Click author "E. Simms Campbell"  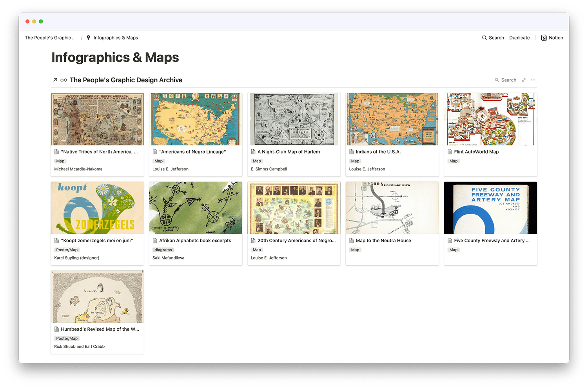269,169
